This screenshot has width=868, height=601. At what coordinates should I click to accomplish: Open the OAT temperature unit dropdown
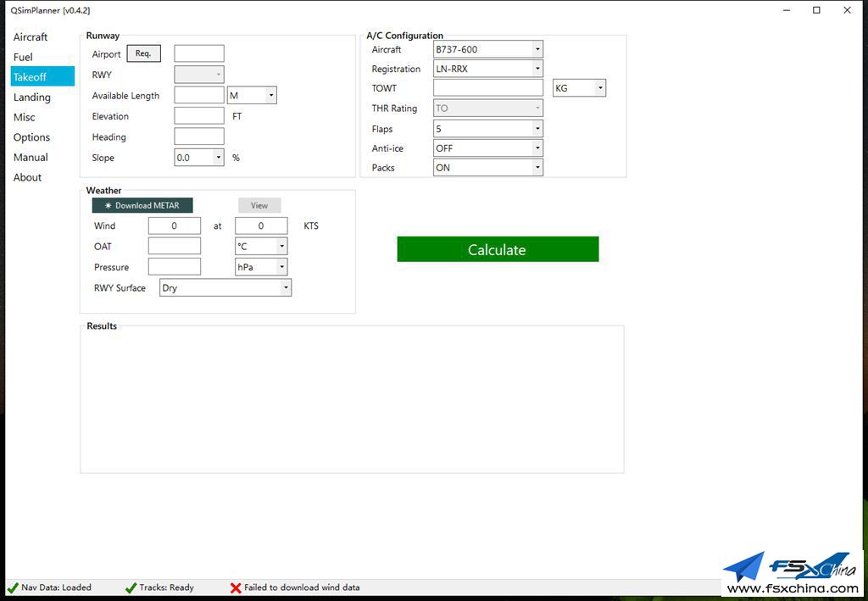click(x=261, y=247)
